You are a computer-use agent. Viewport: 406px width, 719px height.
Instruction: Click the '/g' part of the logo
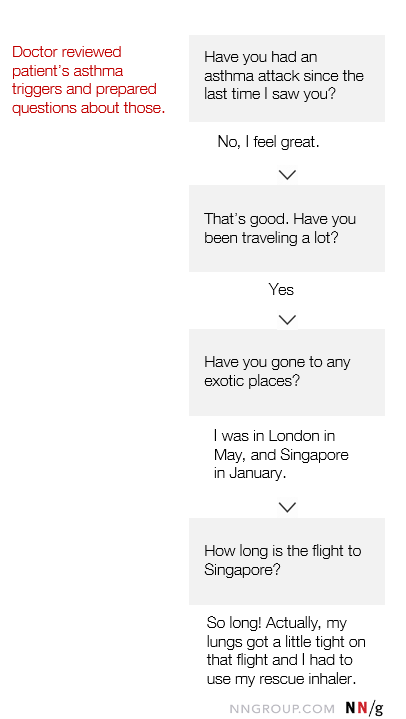[376, 709]
